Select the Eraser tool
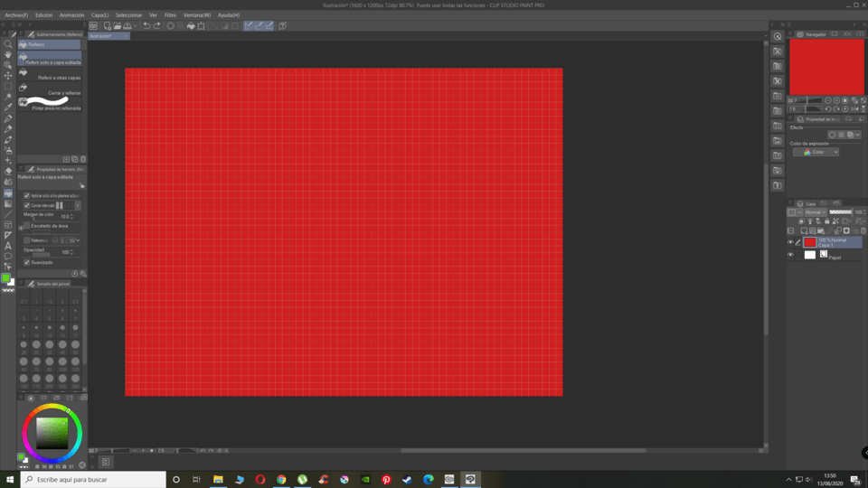This screenshot has width=868, height=488. tap(8, 172)
